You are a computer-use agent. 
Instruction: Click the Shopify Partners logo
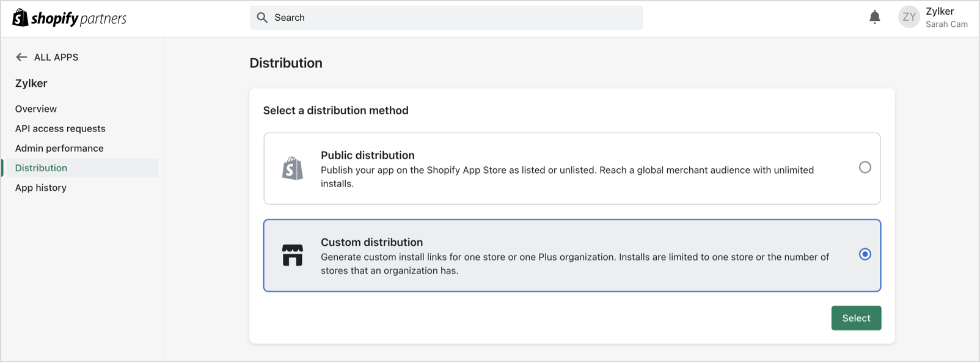pyautogui.click(x=69, y=18)
